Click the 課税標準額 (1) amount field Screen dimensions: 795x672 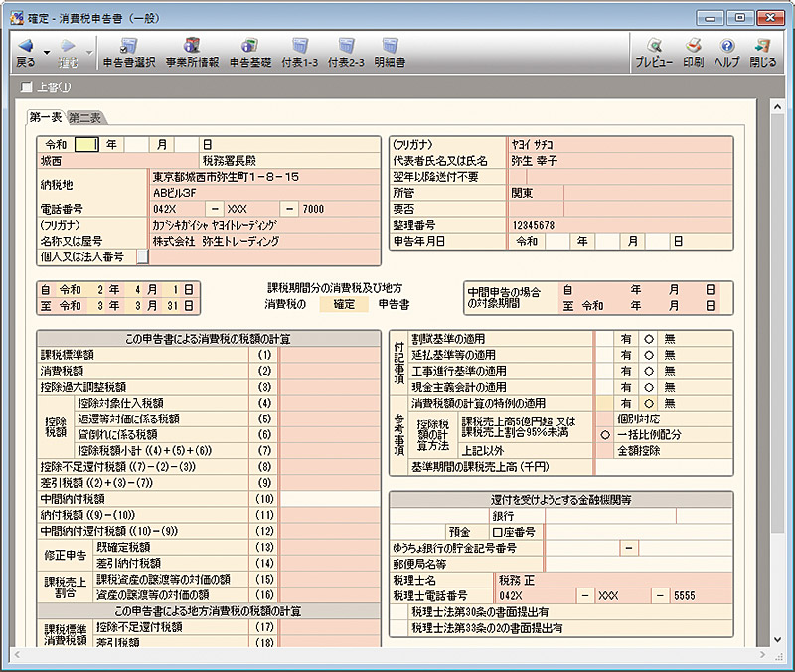point(330,355)
